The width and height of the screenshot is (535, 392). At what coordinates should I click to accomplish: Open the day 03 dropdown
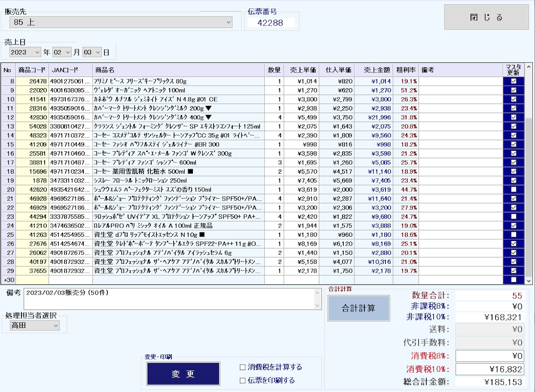pyautogui.click(x=92, y=52)
